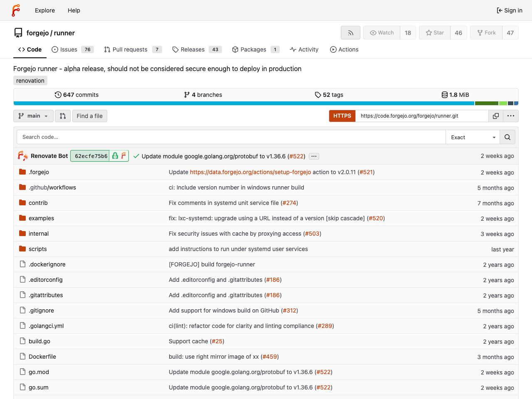The height and width of the screenshot is (399, 532).
Task: Click the go.mod file icon
Action: 22,372
